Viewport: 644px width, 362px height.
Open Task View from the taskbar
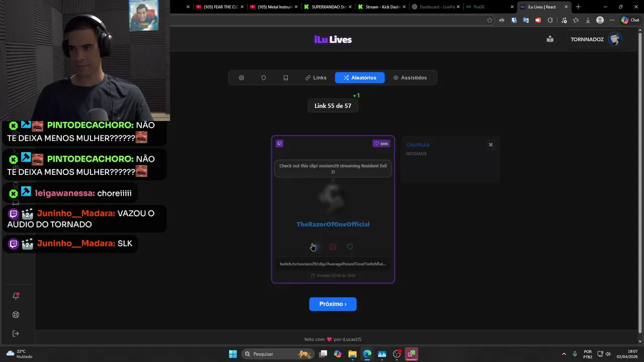point(323,354)
